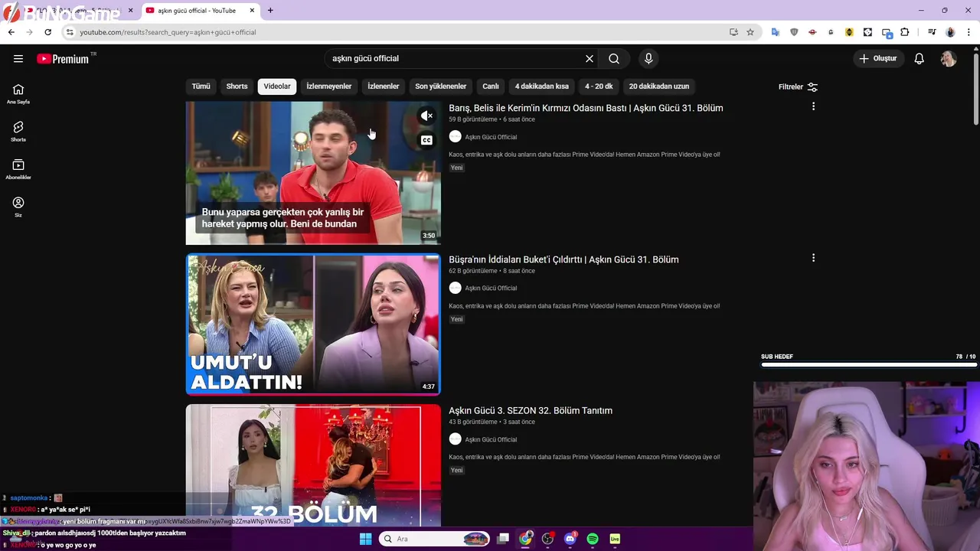This screenshot has width=980, height=551.
Task: Click the magnifier search button
Action: [x=614, y=59]
